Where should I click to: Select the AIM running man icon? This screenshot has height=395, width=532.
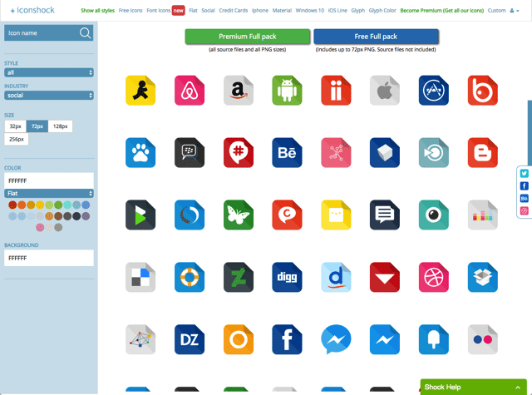click(x=140, y=91)
